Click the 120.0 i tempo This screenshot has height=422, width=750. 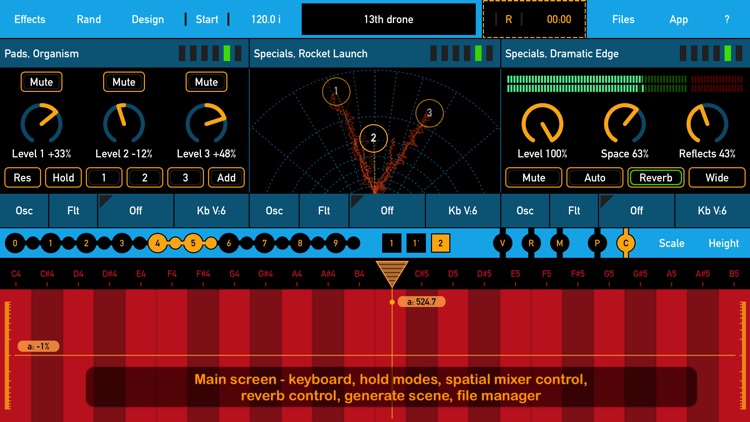266,20
